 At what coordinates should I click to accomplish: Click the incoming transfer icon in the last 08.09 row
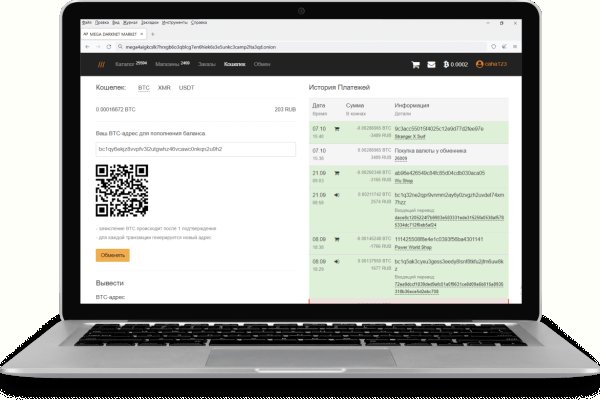pos(337,260)
